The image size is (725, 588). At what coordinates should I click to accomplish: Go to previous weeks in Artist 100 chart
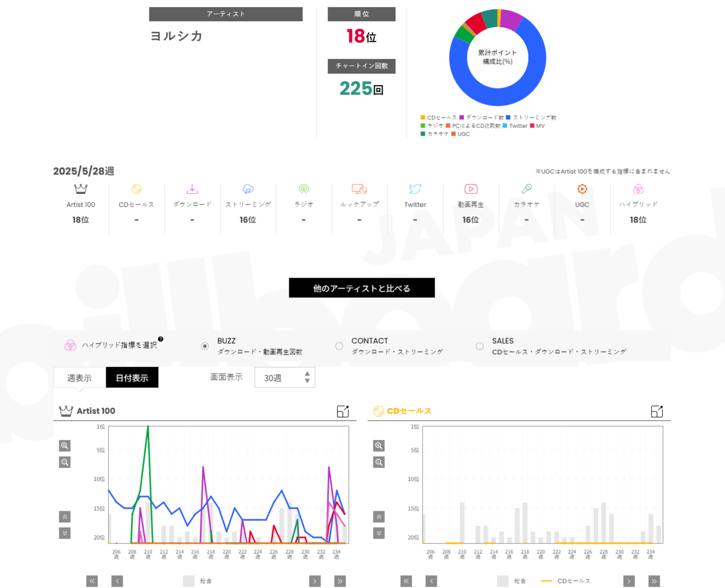(x=117, y=581)
